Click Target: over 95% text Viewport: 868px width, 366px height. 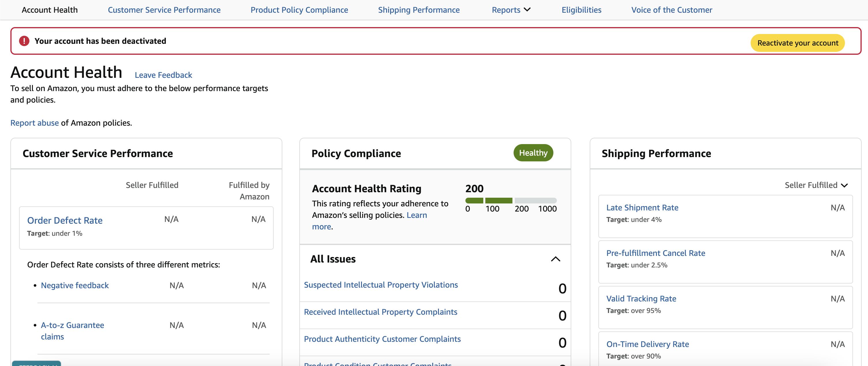click(634, 310)
